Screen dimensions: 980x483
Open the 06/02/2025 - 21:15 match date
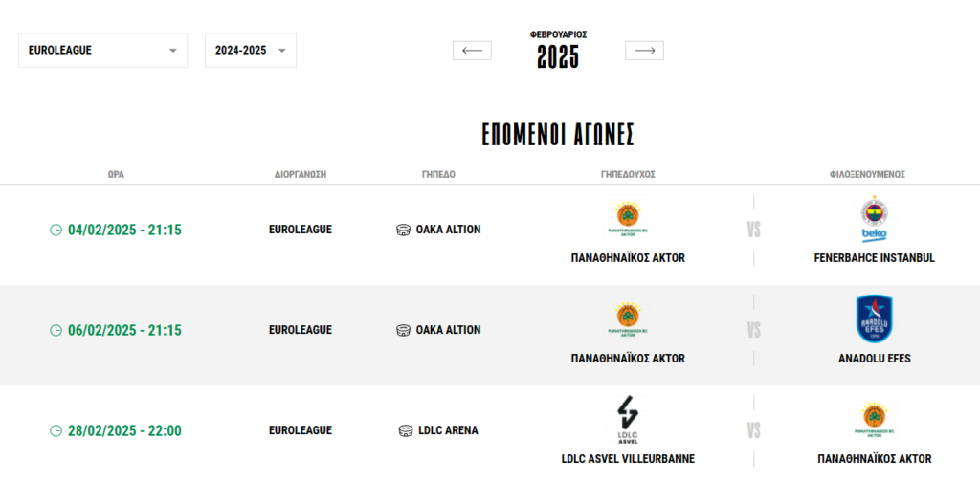124,330
